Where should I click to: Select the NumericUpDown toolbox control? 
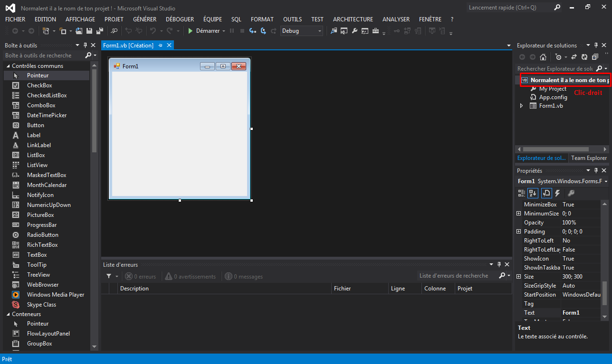[47, 205]
